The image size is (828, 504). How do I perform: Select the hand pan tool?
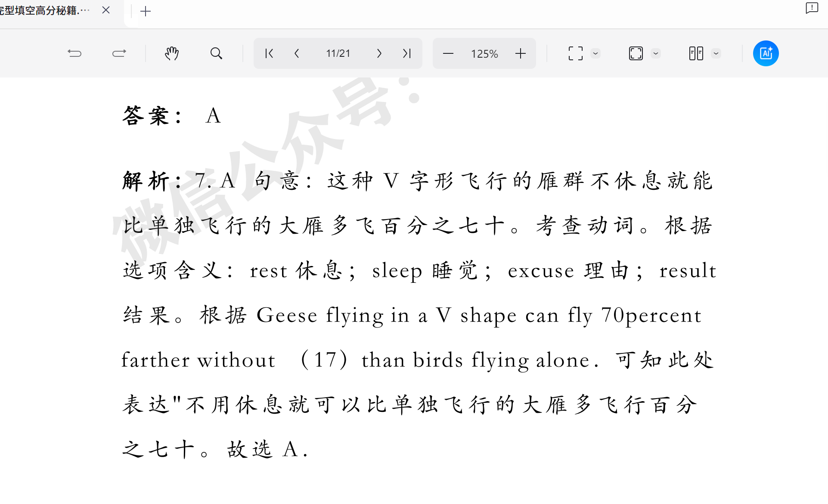pos(172,53)
